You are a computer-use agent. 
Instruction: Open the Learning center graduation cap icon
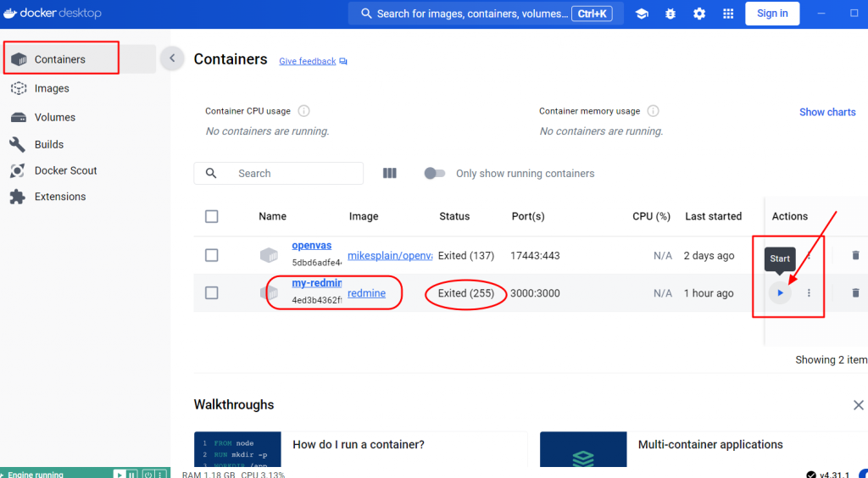(x=642, y=14)
